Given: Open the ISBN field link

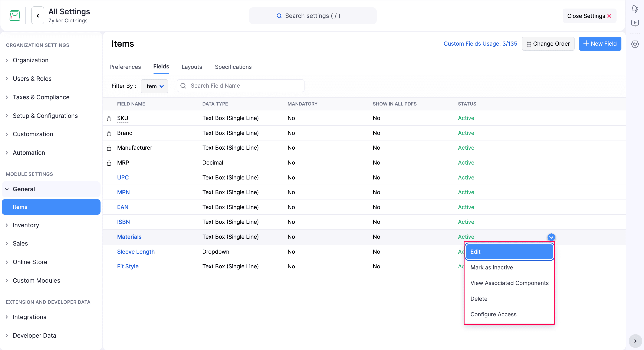Looking at the screenshot, I should (124, 222).
